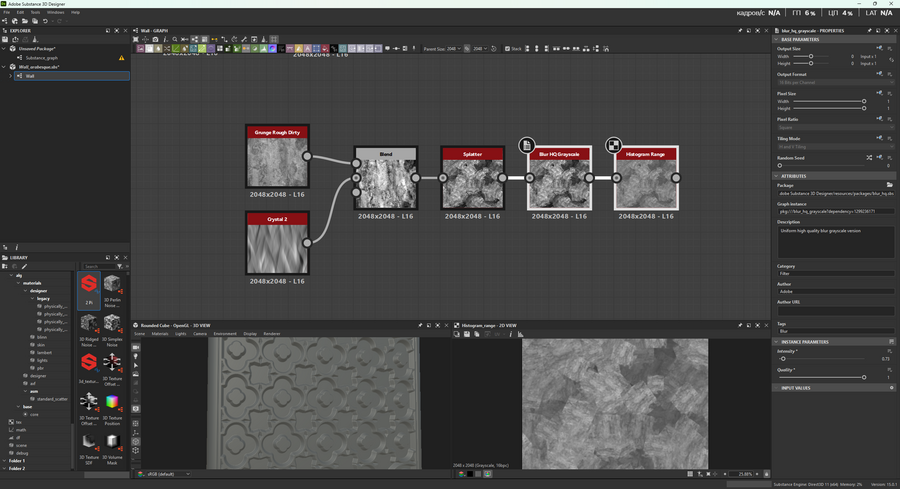
Task: Select the 3D Perlin Noise library item
Action: (112, 286)
